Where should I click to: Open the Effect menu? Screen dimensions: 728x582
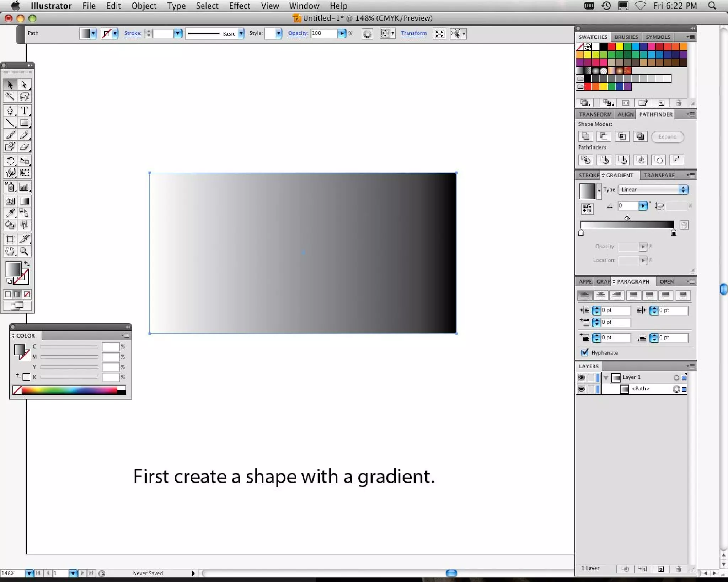239,6
